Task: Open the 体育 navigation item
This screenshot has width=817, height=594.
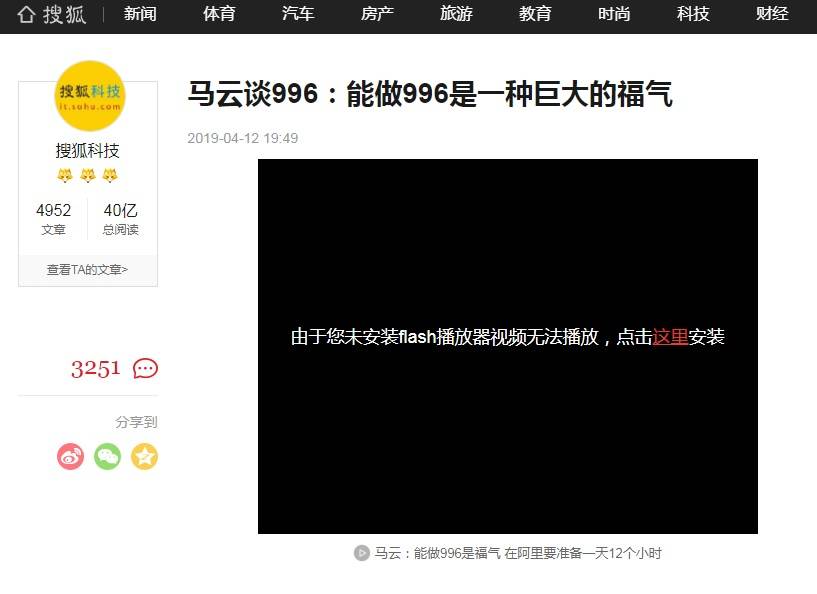Action: pos(219,14)
